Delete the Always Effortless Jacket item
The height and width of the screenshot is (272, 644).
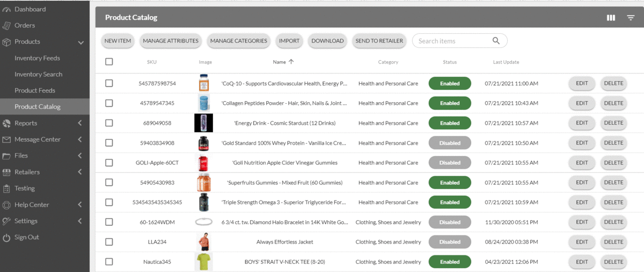tap(613, 242)
